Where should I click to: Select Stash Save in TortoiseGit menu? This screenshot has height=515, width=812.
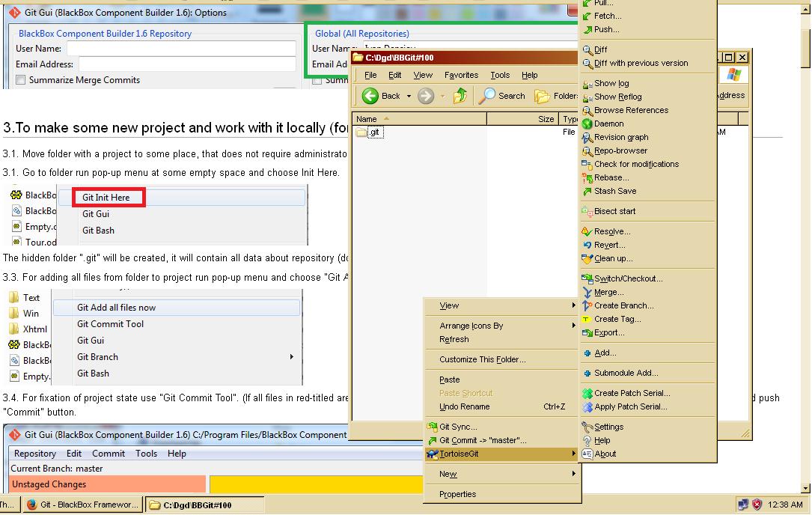[615, 191]
